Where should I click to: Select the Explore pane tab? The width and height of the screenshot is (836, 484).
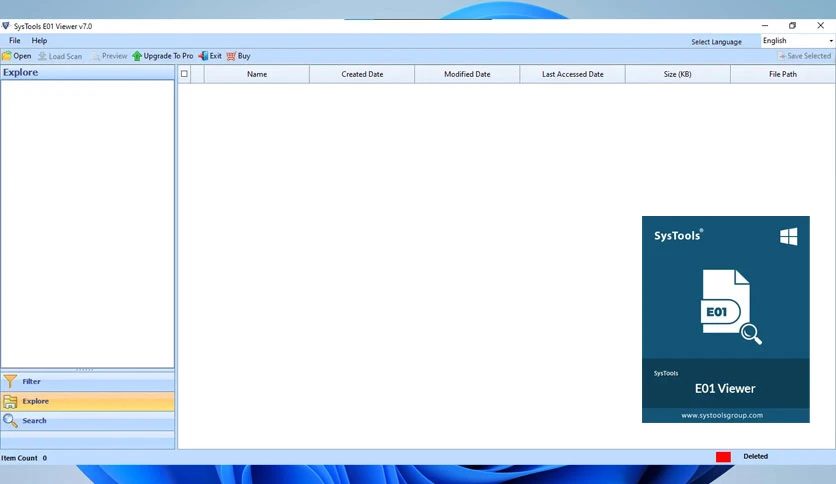87,401
